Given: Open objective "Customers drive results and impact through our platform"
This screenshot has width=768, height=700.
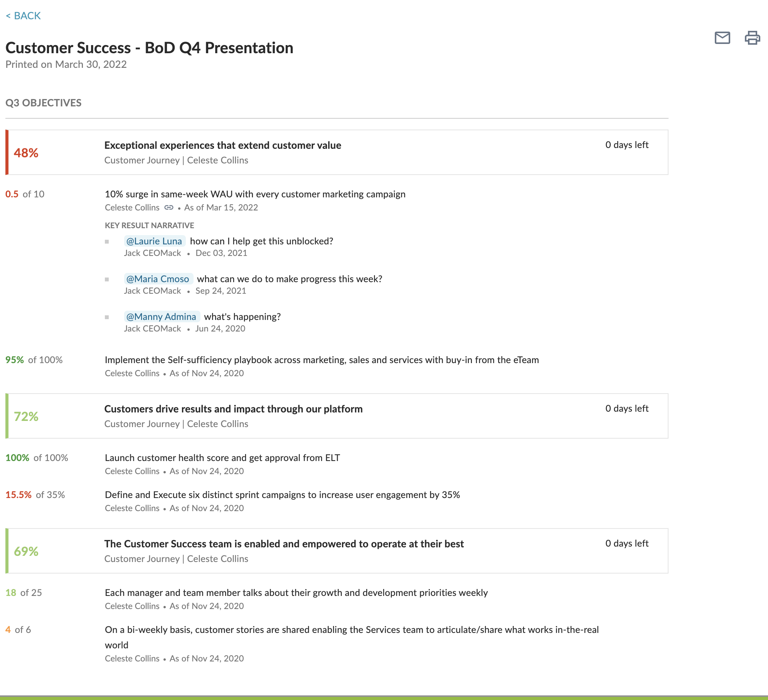Looking at the screenshot, I should 233,409.
